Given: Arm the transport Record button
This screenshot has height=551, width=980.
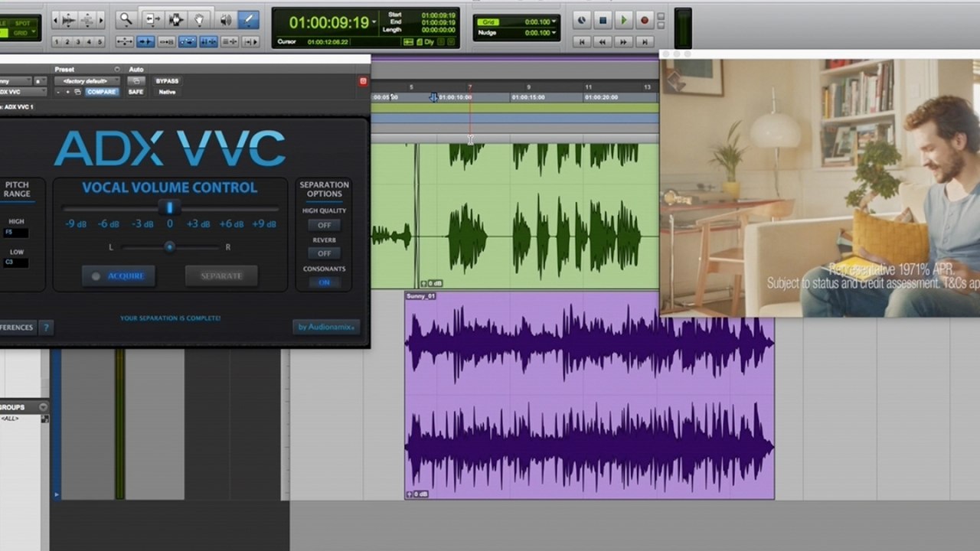Looking at the screenshot, I should click(645, 21).
